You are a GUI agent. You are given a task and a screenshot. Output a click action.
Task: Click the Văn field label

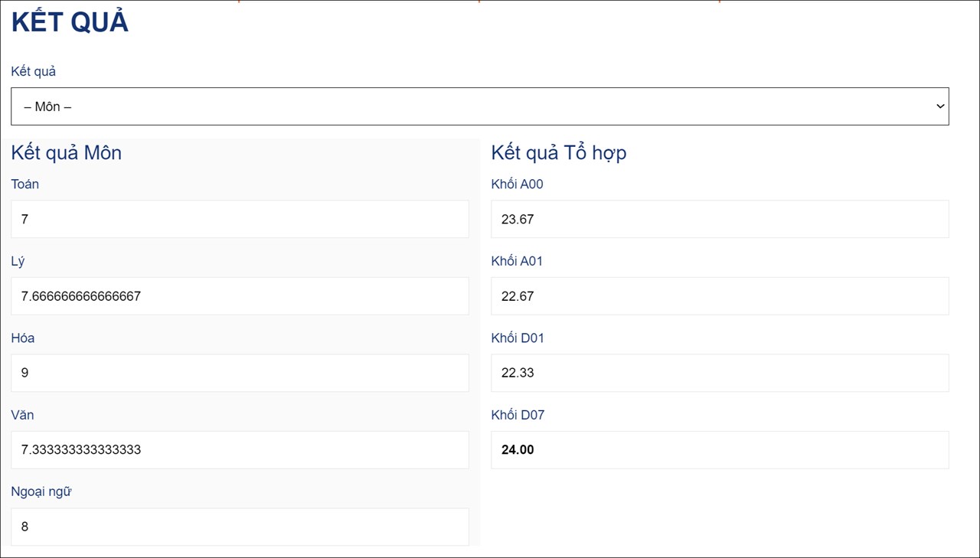tap(22, 415)
